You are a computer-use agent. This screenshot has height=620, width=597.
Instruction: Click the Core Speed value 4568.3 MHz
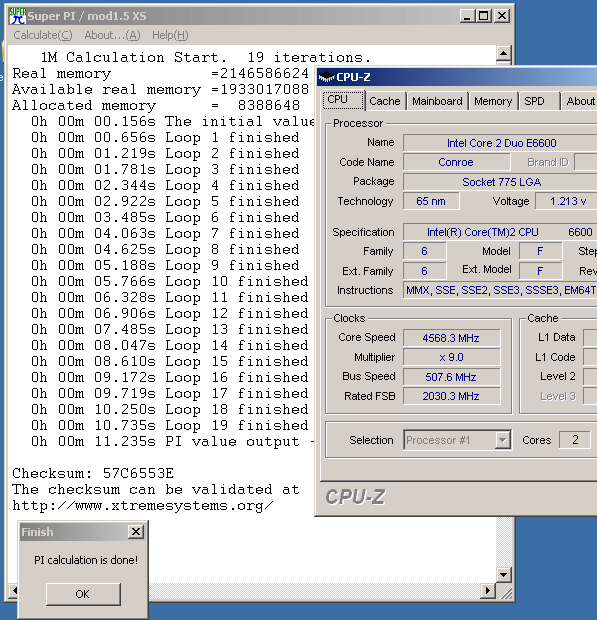[452, 338]
